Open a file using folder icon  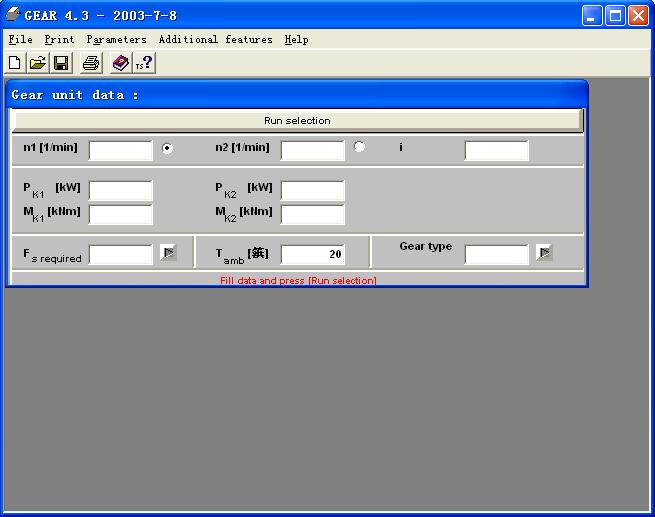click(38, 63)
